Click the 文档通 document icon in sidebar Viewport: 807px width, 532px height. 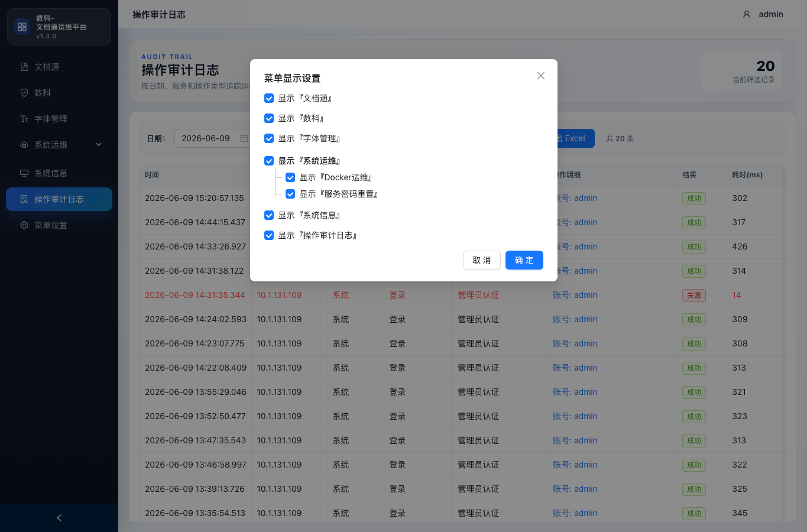point(24,67)
